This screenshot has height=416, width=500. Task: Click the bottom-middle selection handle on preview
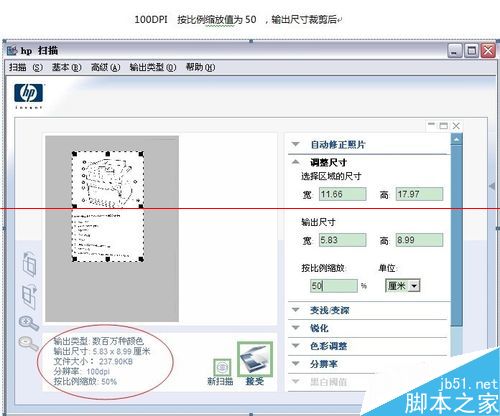tap(108, 259)
